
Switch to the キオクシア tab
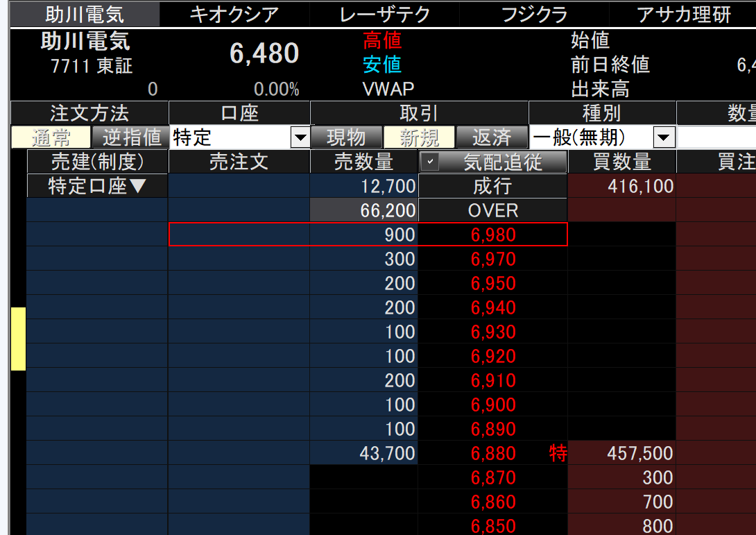click(x=234, y=15)
